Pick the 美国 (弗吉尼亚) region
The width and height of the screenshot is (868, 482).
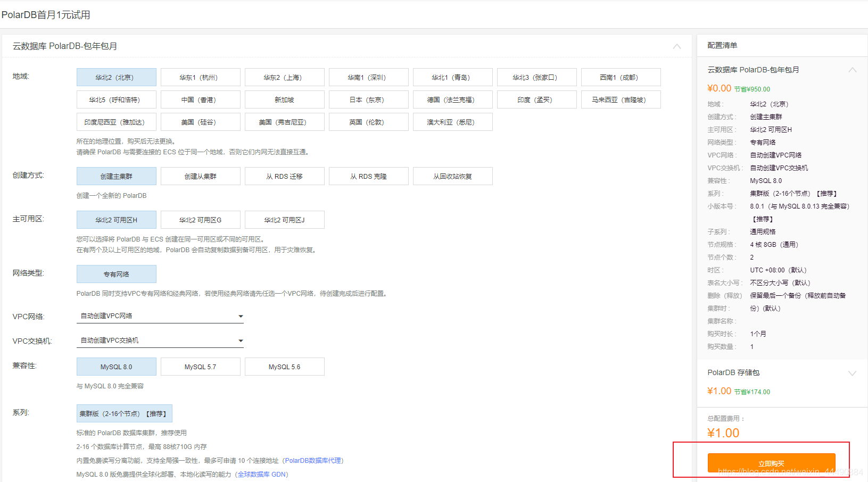click(284, 122)
